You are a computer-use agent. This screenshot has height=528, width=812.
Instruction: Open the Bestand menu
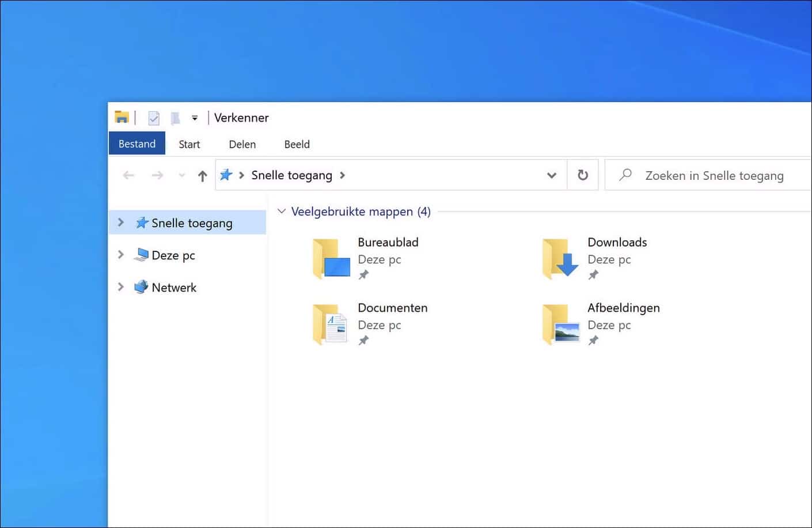click(136, 143)
